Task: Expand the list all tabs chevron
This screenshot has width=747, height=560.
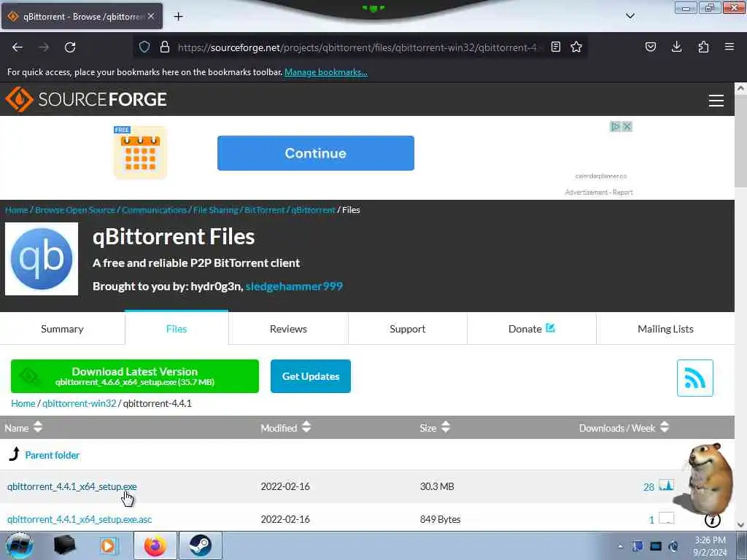Action: (x=630, y=16)
